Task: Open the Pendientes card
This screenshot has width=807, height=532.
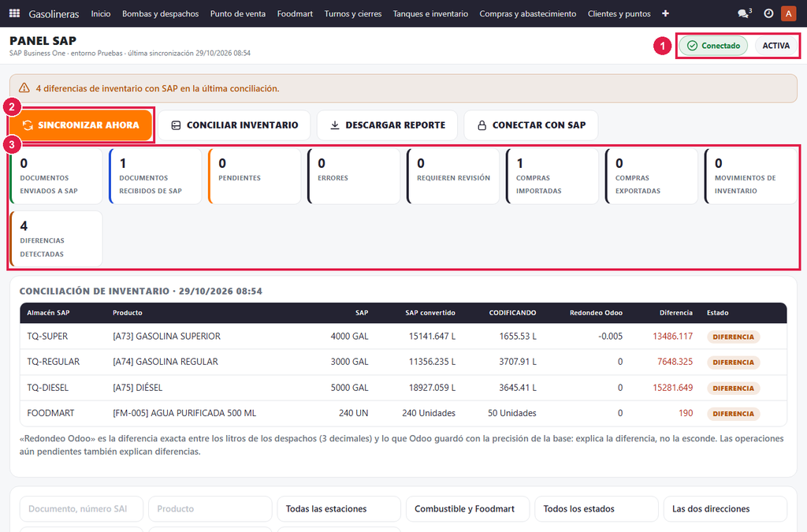Action: pos(255,177)
